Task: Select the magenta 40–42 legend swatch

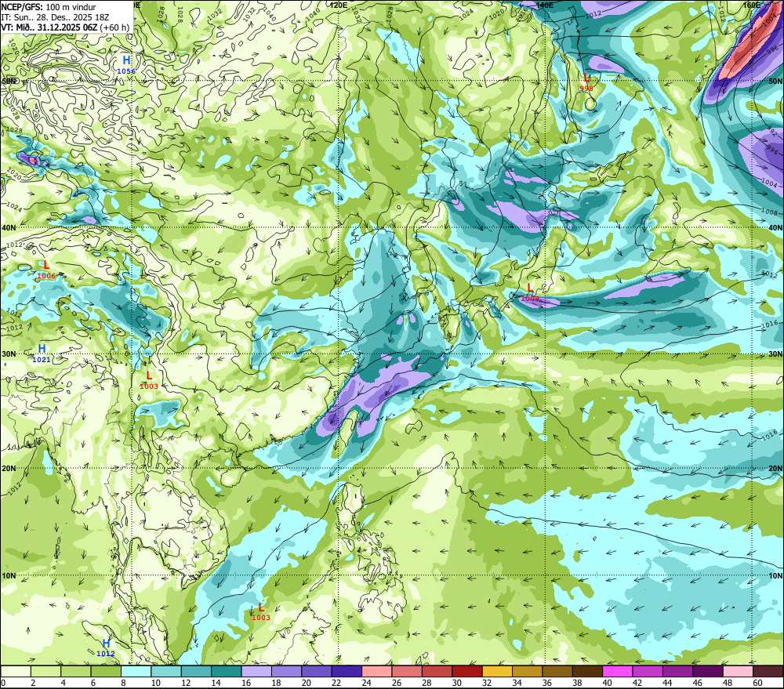Action: [618, 671]
